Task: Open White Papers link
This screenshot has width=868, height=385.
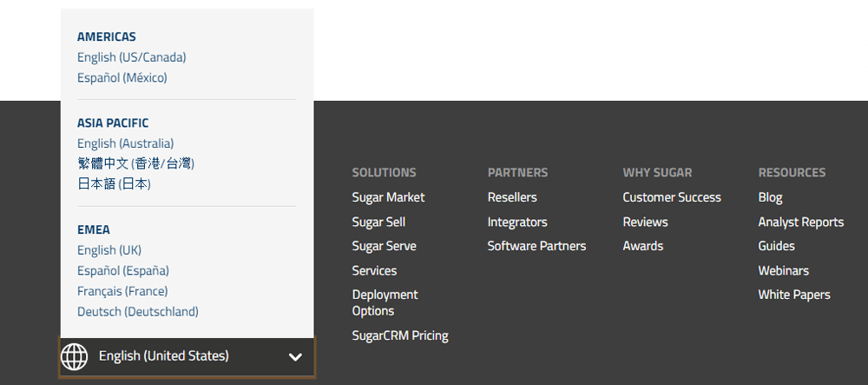Action: 794,295
